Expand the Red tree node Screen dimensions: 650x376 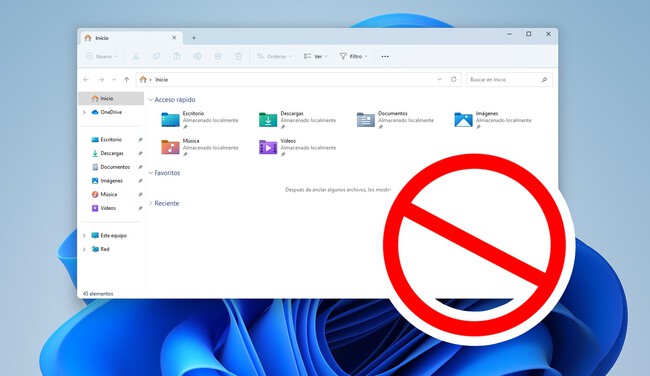[x=84, y=249]
